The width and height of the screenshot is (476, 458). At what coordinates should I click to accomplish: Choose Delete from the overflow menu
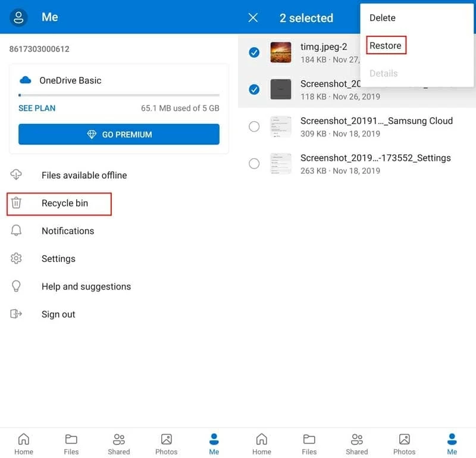click(x=382, y=18)
